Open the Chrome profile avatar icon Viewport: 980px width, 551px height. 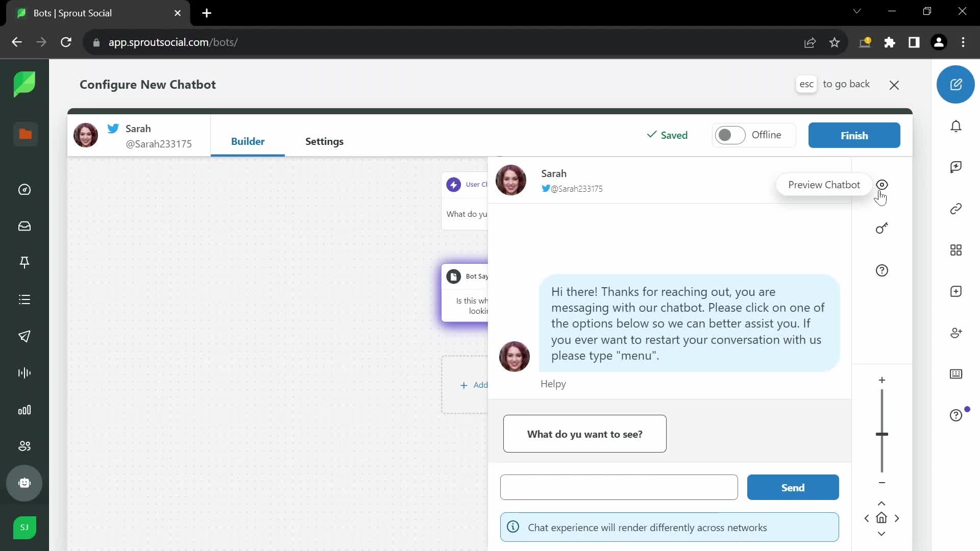pyautogui.click(x=939, y=42)
